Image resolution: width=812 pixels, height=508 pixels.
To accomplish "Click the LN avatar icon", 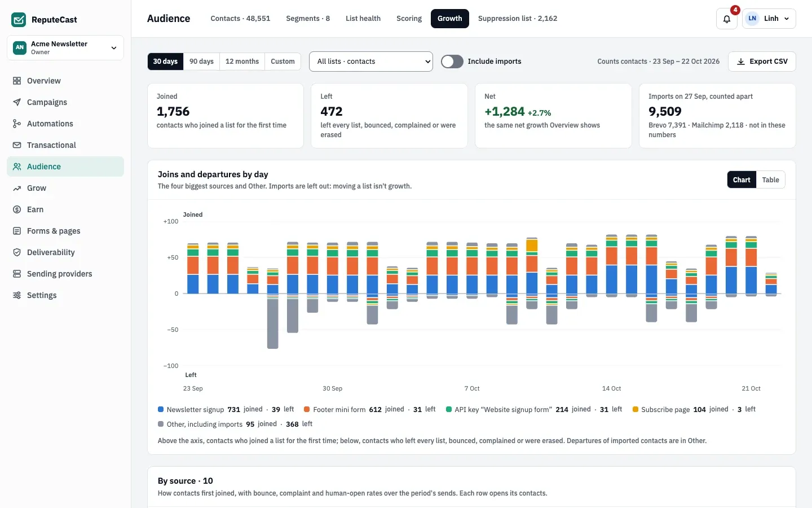I will [x=752, y=19].
